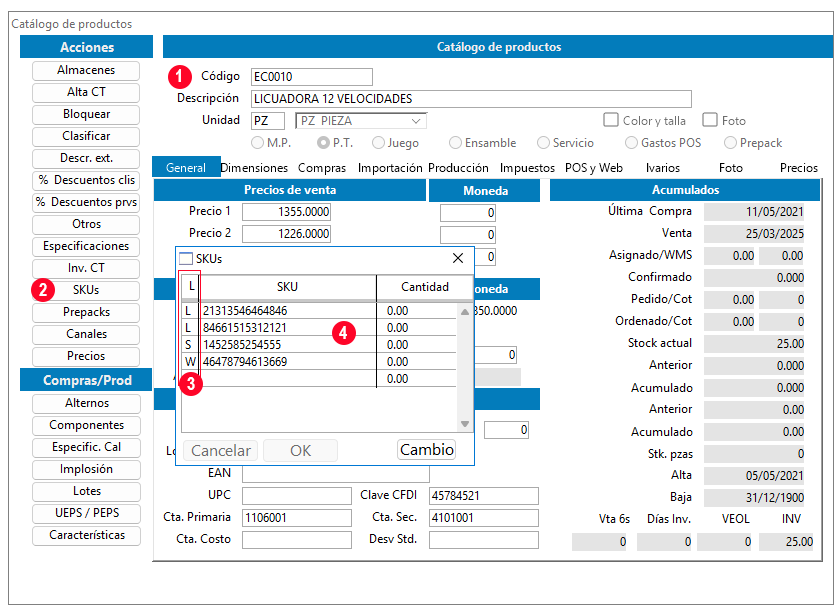Click the Implosión button
840x612 pixels.
tap(86, 469)
